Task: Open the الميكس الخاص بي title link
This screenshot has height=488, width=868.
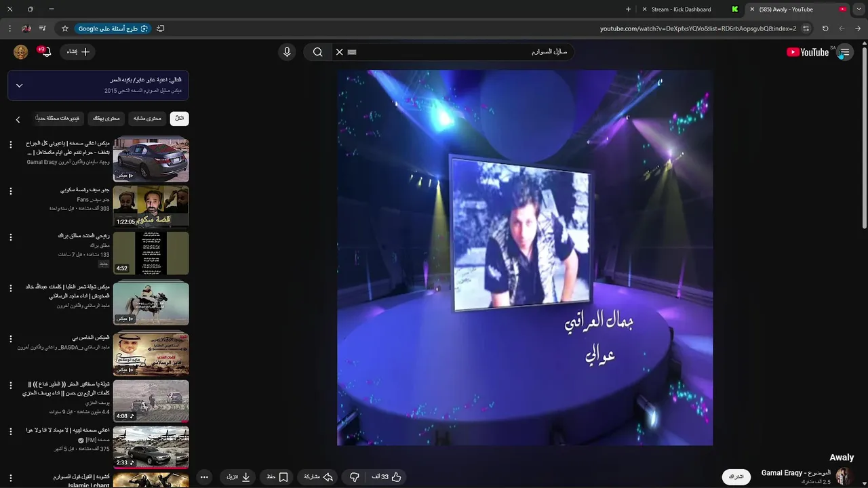Action: (x=91, y=338)
